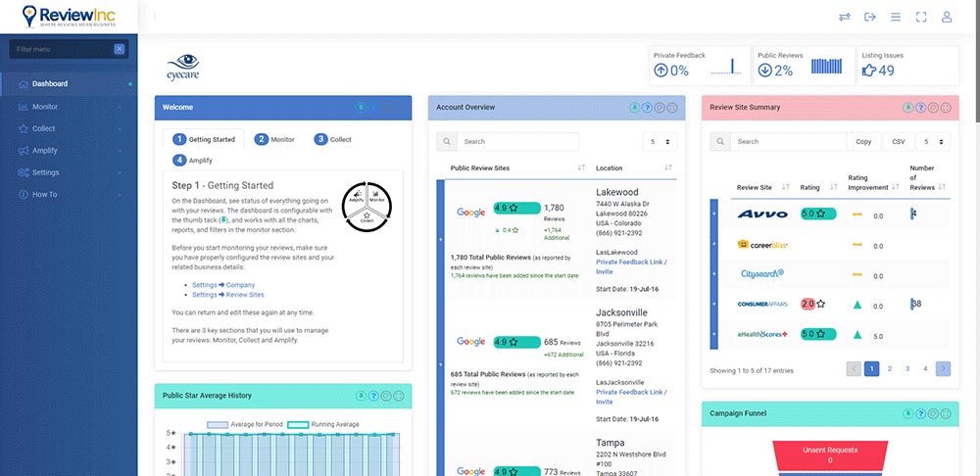Image resolution: width=980 pixels, height=476 pixels.
Task: Expand the Citysearch row details
Action: coord(713,274)
